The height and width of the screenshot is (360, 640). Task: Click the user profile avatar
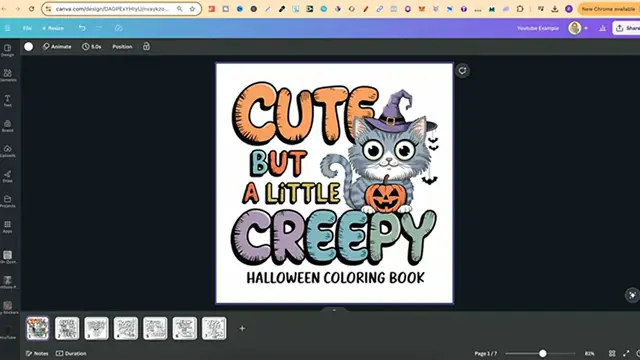click(x=575, y=28)
